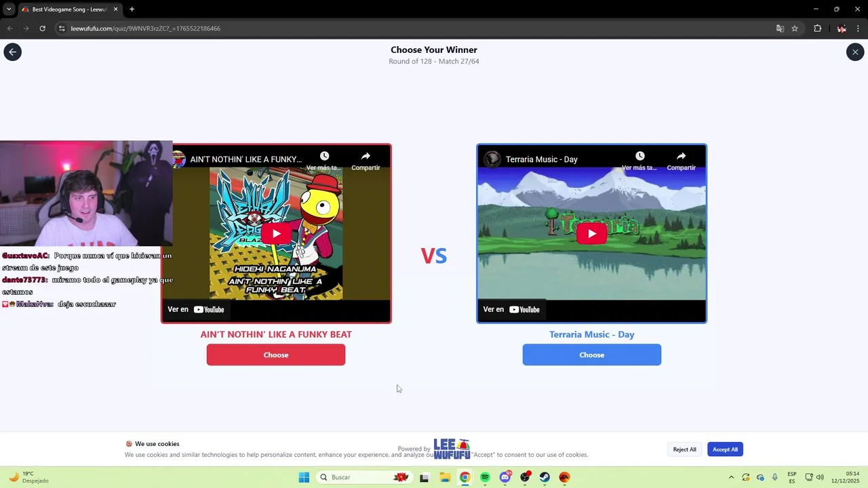
Task: Open Terraria video on YouTube (Ver en)
Action: [x=511, y=310]
